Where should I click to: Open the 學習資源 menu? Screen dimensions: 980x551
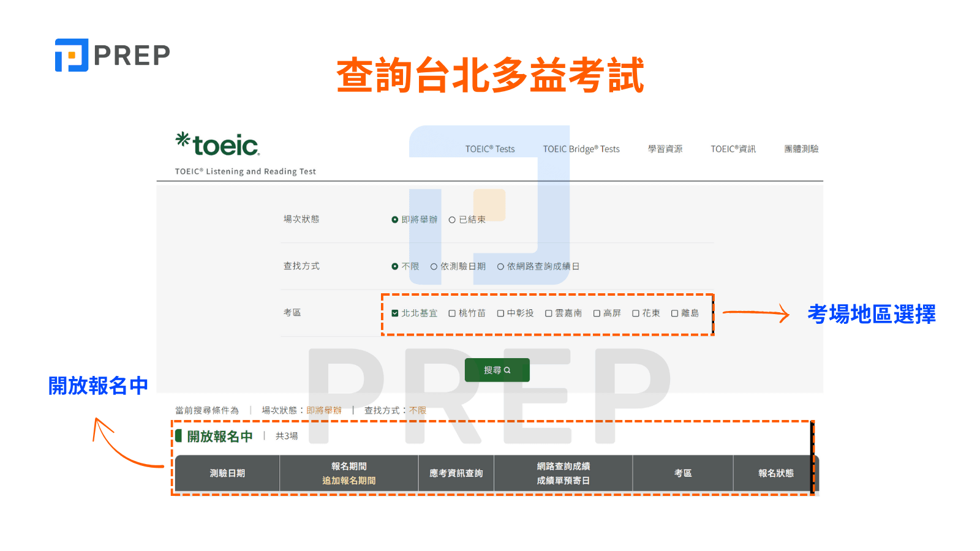coord(665,149)
